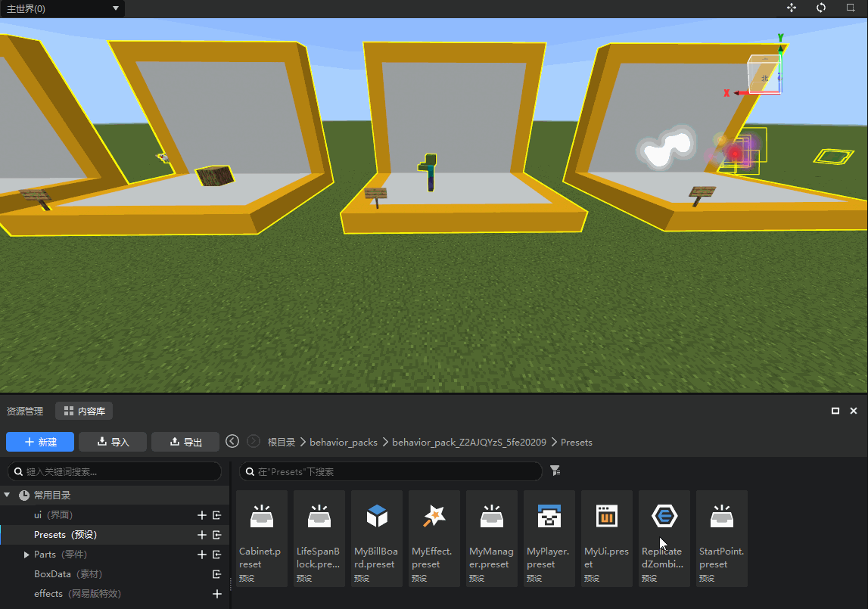
Task: Select the red glowing effect in viewport
Action: [x=735, y=152]
